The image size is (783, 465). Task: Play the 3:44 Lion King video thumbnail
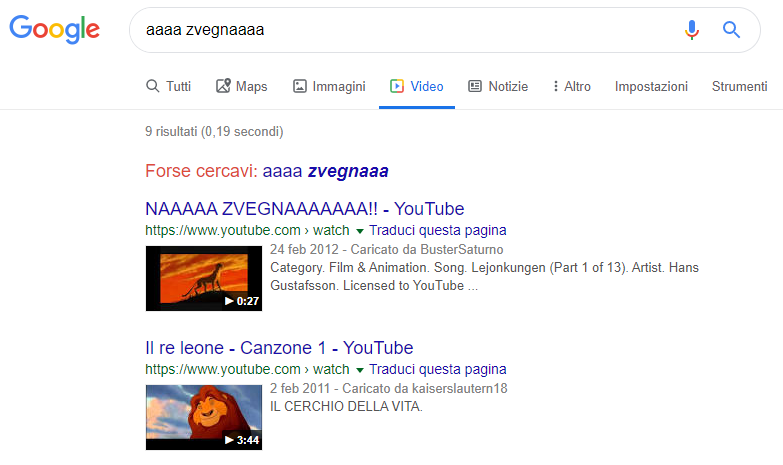204,417
